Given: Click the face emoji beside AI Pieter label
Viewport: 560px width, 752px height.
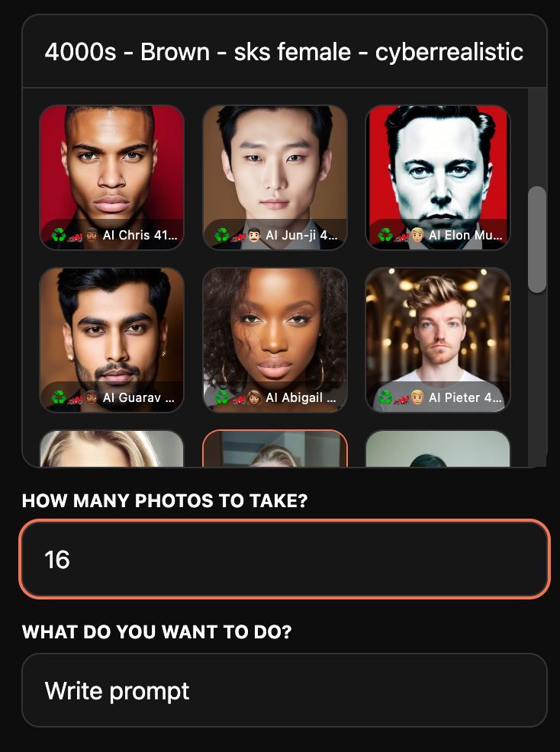Looking at the screenshot, I should coord(417,397).
